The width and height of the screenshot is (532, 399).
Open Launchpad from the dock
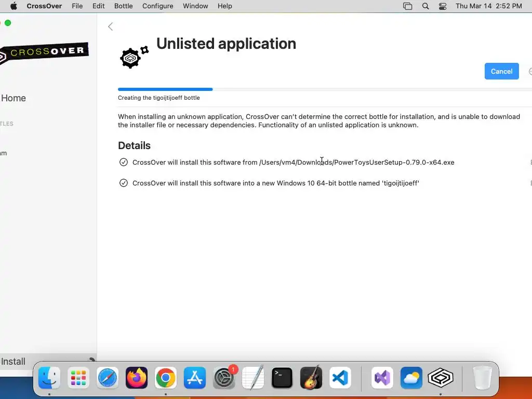click(x=78, y=378)
